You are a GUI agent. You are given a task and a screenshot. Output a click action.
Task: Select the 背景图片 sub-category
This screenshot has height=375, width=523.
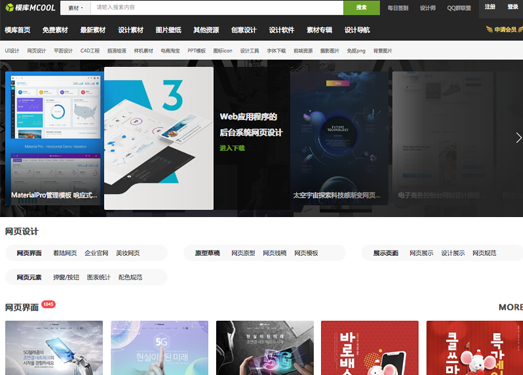[383, 51]
